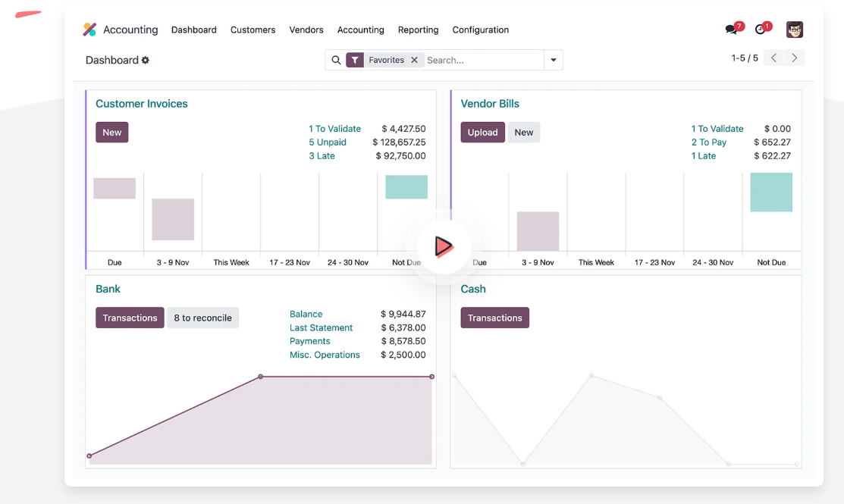Click the $ 2,500.00 misc operations value
The height and width of the screenshot is (504, 844).
(403, 355)
